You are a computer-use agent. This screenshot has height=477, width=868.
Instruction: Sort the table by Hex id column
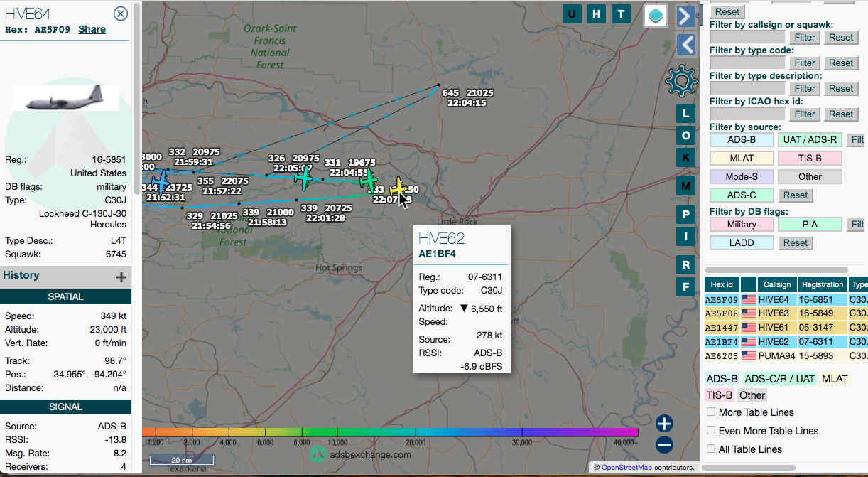click(722, 284)
